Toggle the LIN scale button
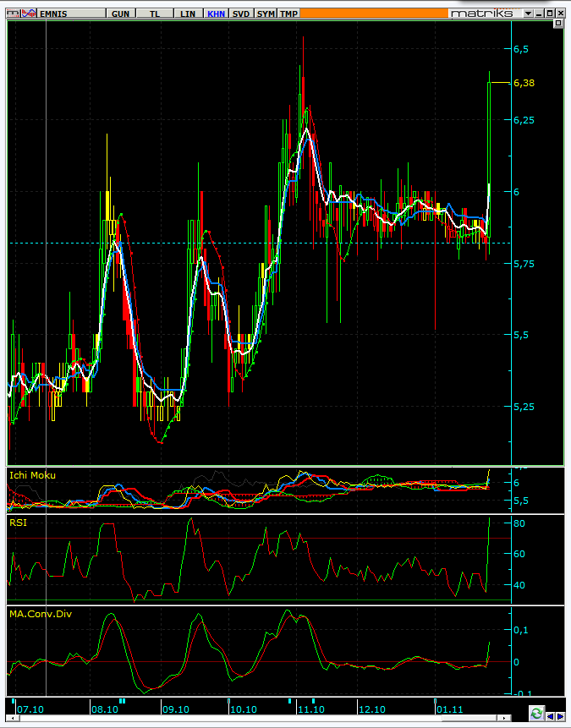Image resolution: width=571 pixels, height=728 pixels. click(188, 14)
